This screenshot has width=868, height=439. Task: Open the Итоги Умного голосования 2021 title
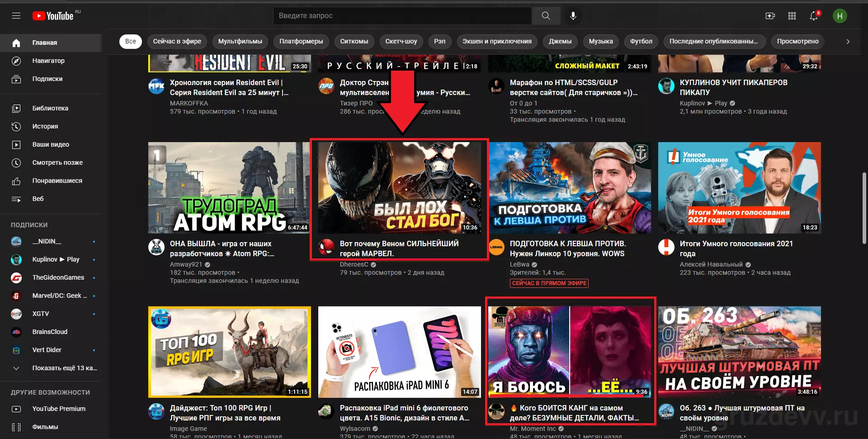[x=736, y=248]
